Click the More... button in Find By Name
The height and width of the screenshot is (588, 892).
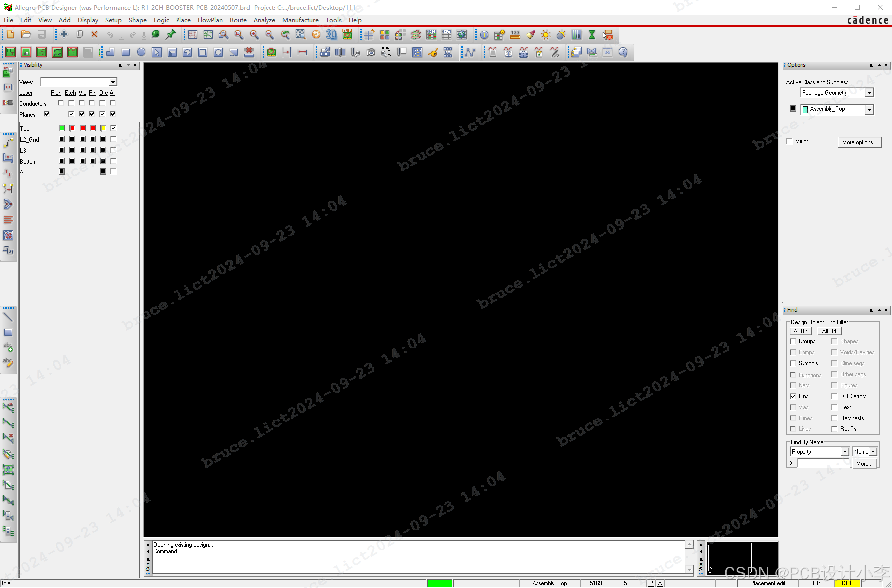(x=864, y=464)
